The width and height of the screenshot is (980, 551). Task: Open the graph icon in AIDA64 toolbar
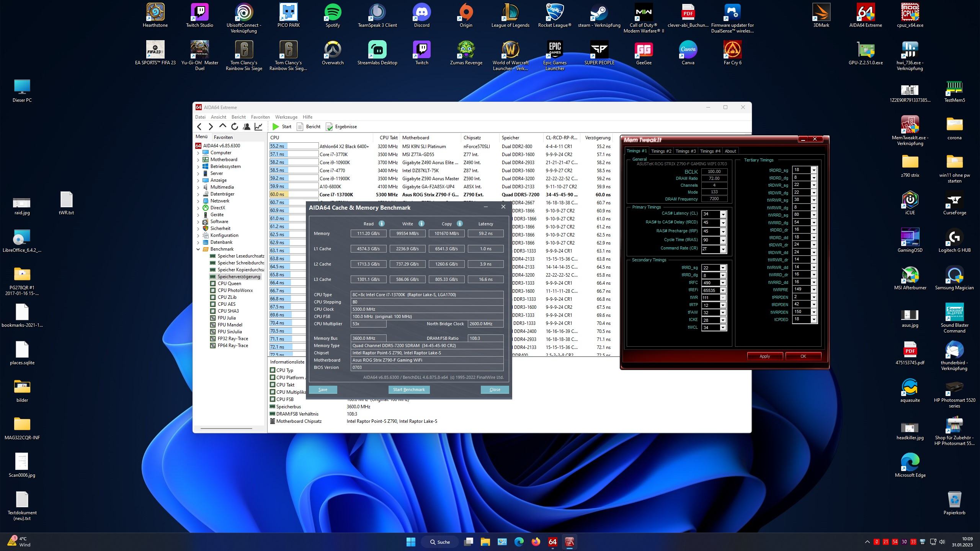coord(259,127)
